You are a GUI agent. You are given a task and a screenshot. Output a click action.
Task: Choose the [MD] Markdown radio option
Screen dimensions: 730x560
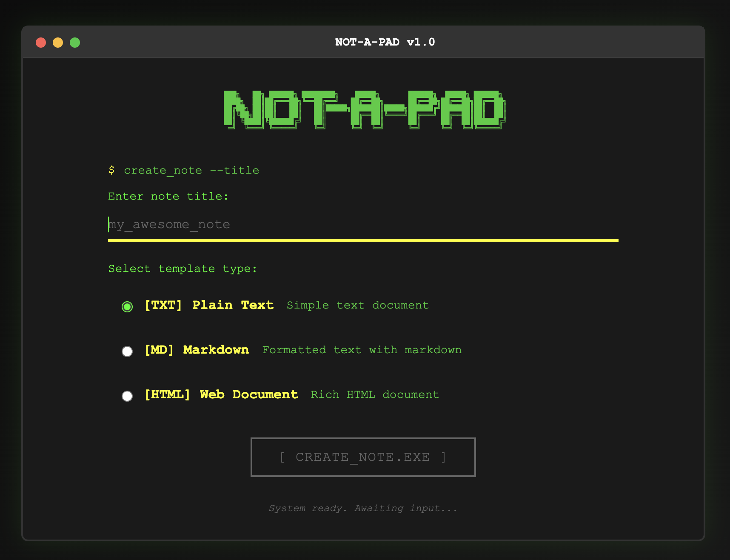127,351
